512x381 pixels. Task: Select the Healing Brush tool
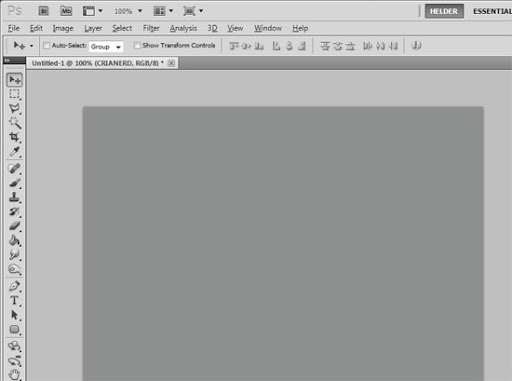(x=14, y=168)
